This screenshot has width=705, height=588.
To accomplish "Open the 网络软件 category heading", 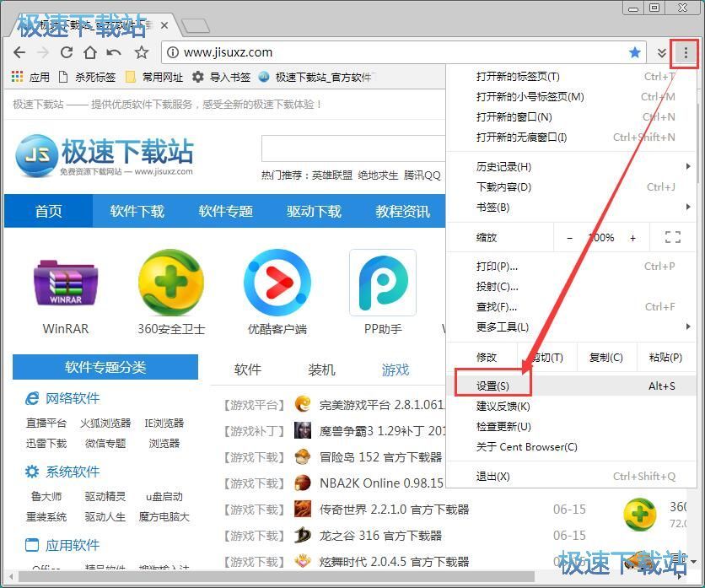I will click(x=73, y=398).
